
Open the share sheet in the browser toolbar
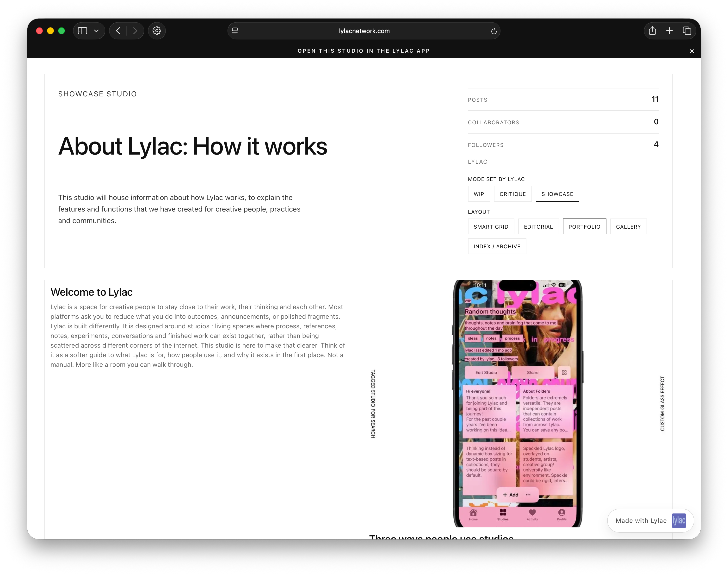tap(652, 31)
